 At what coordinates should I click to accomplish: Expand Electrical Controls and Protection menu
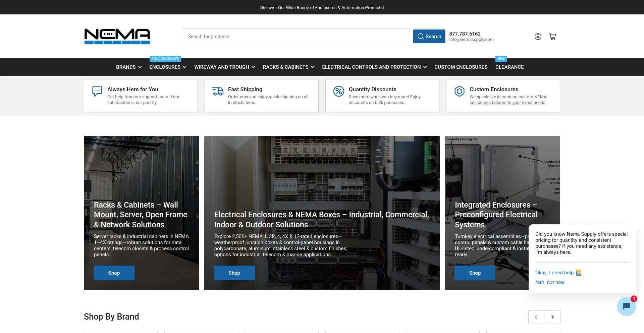[x=374, y=67]
